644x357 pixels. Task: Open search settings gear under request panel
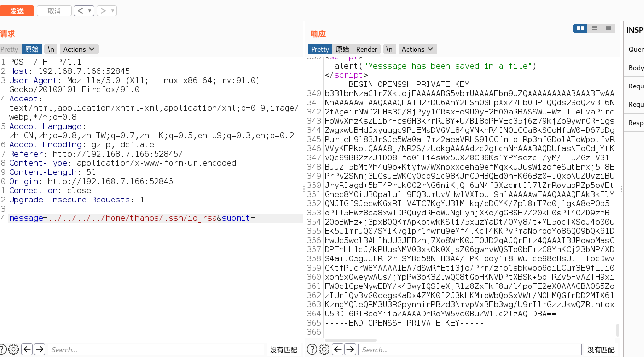pyautogui.click(x=14, y=349)
